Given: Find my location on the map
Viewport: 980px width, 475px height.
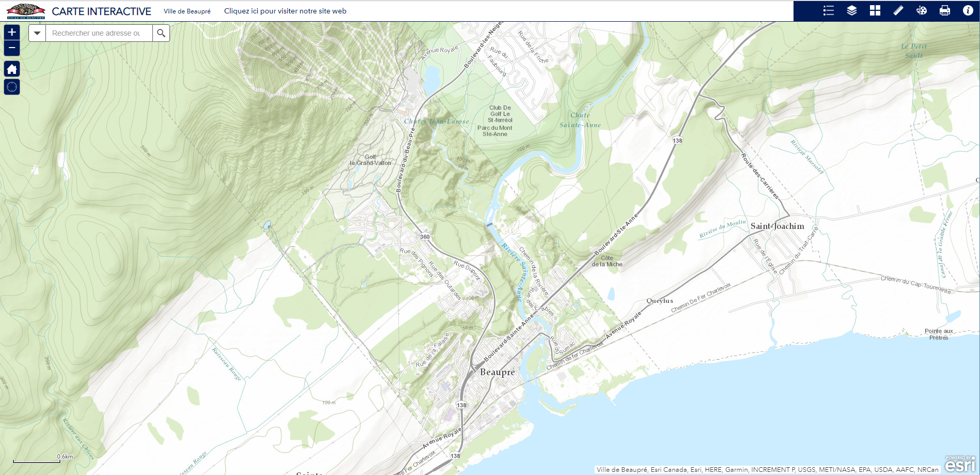Looking at the screenshot, I should click(12, 87).
